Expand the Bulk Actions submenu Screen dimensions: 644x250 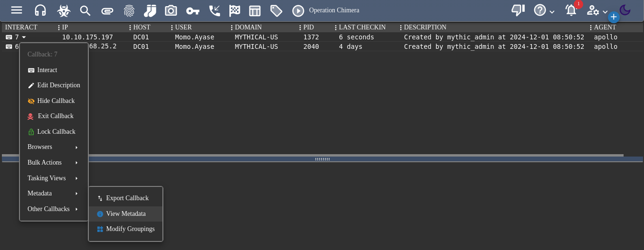click(54, 163)
